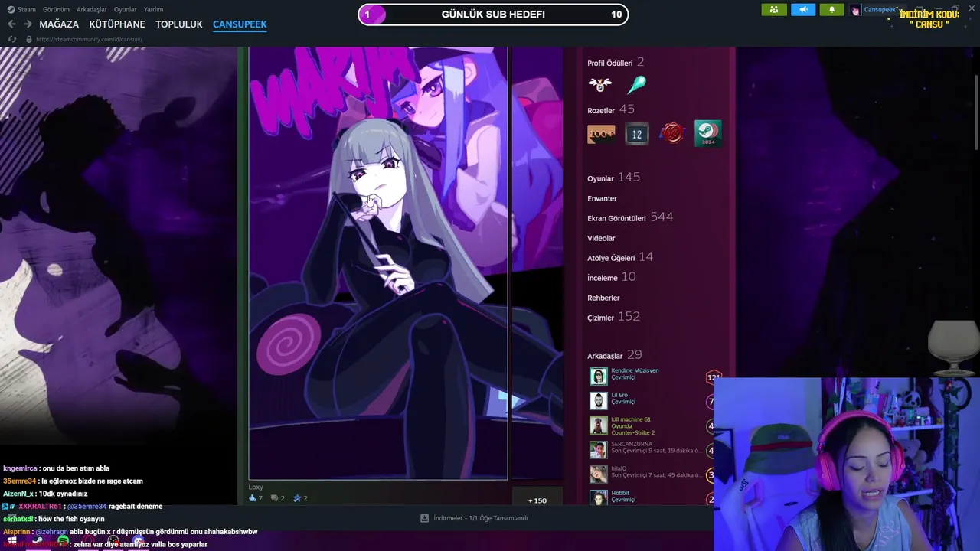The height and width of the screenshot is (551, 980).
Task: Open the Oyunlar 145 link
Action: pyautogui.click(x=613, y=178)
